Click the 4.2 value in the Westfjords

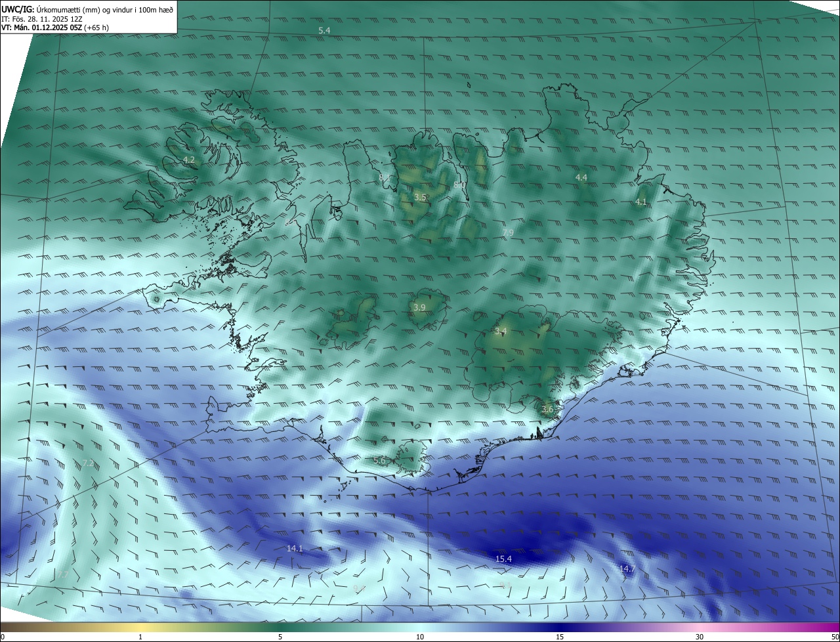click(189, 160)
